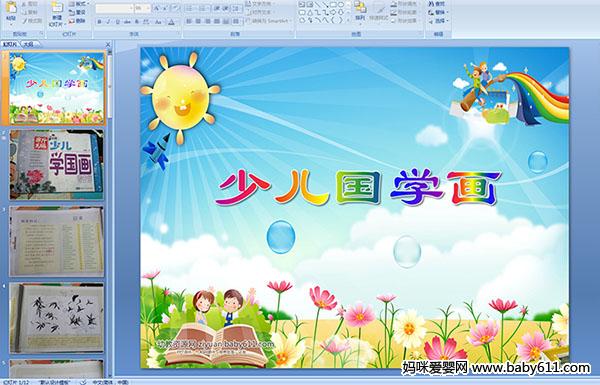Click the Paste clipboard icon in the ribbon

(x=11, y=7)
